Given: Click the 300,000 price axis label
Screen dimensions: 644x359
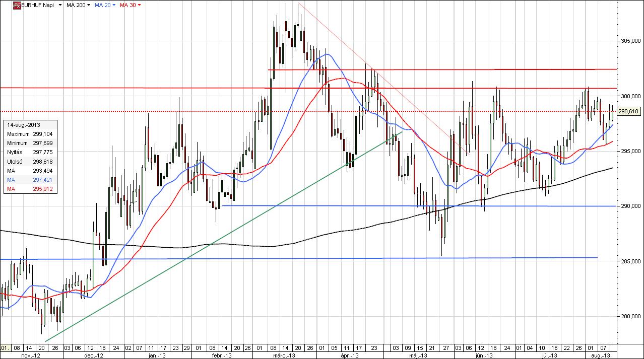Looking at the screenshot, I should tap(630, 96).
